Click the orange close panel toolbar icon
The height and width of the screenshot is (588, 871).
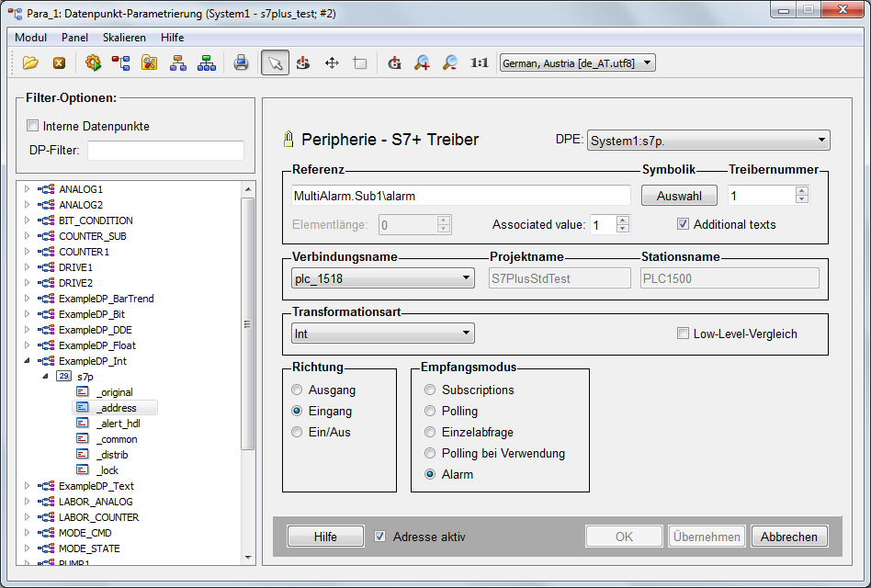(59, 62)
